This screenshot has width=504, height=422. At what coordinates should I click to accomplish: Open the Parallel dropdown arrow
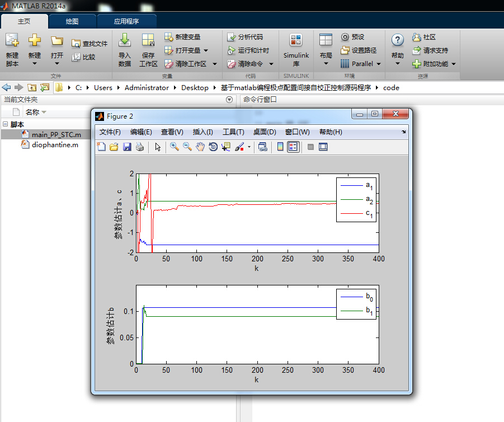pos(379,64)
